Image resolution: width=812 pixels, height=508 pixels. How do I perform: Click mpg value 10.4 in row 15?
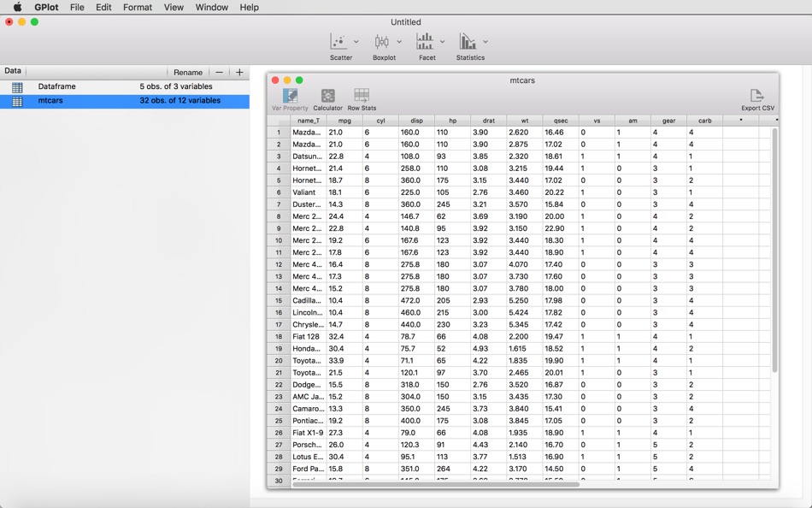pyautogui.click(x=344, y=301)
